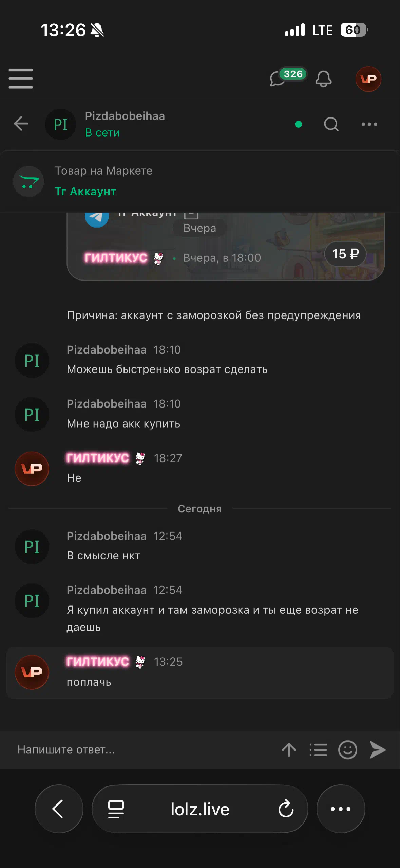Open chat options three-dot menu

[369, 124]
